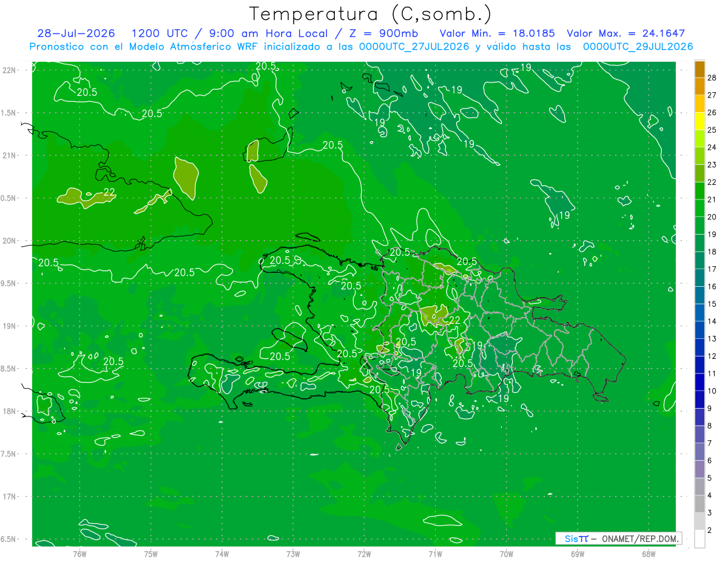Click the "20N" latitude axis label
Screen dimensions: 728x562
click(x=10, y=241)
